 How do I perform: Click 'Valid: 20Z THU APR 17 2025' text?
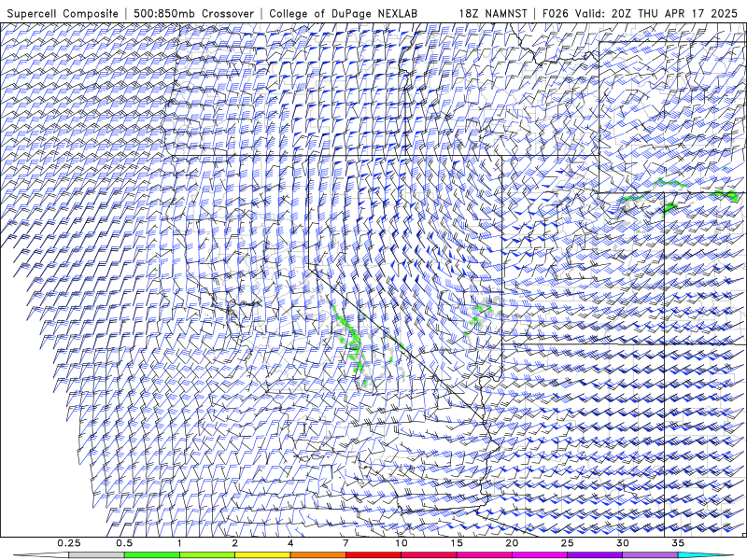656,13
